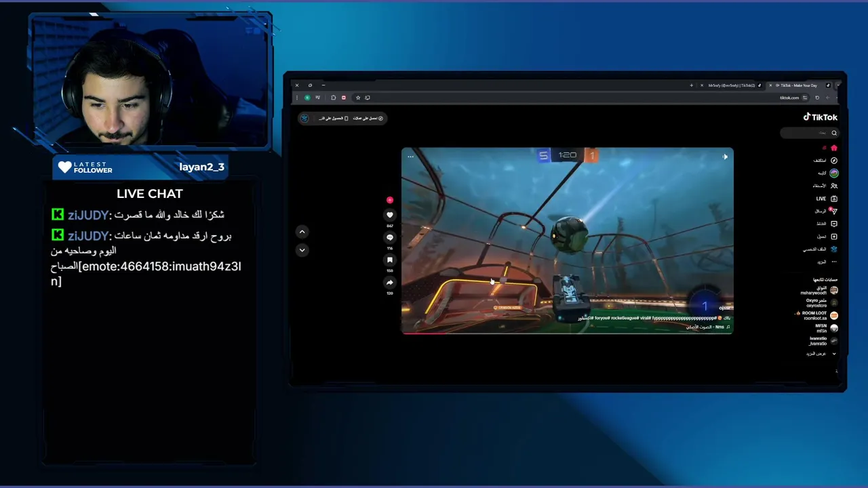
Task: Open followed account msharywood1
Action: point(819,290)
